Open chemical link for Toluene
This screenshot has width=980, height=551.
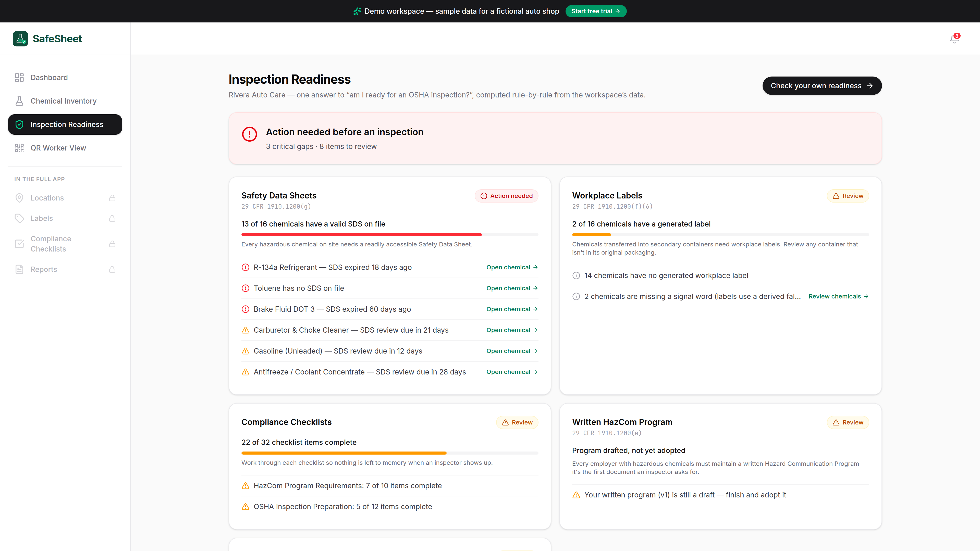click(x=512, y=288)
